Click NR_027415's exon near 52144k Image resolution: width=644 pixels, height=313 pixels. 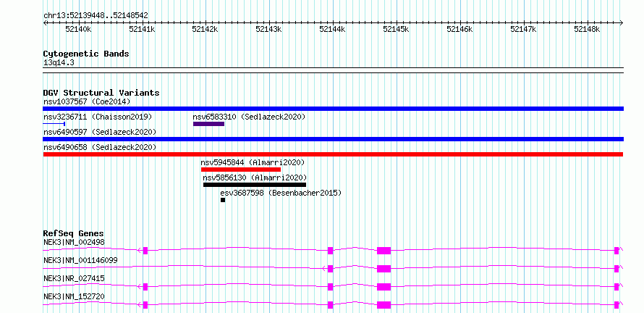[x=330, y=287]
